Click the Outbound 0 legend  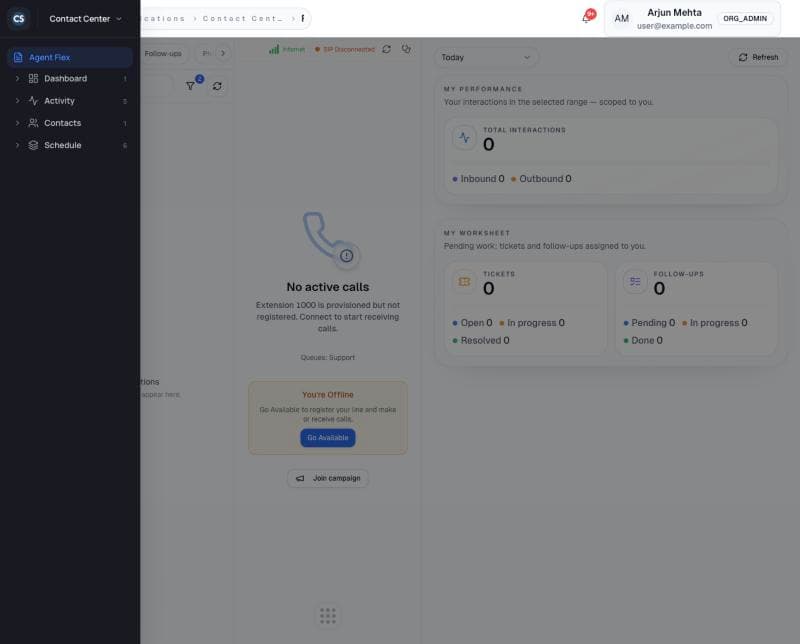pos(541,179)
